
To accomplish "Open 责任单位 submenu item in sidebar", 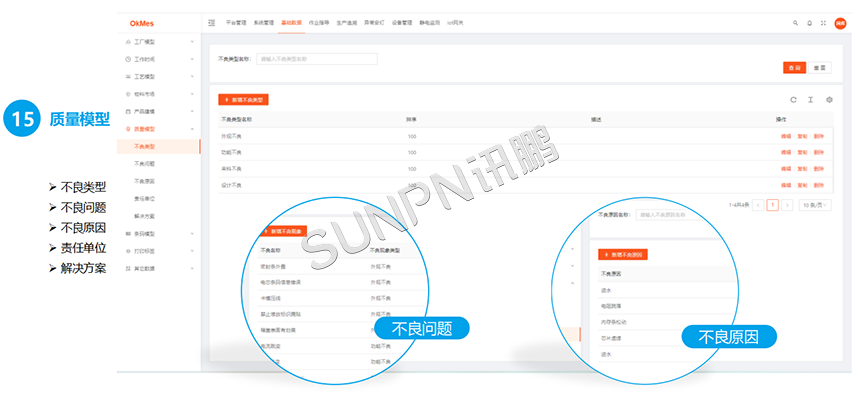I will 144,199.
